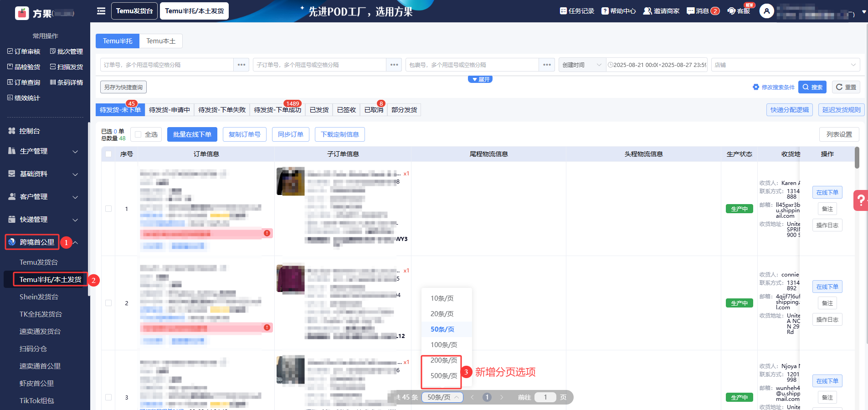Expand the 生产管理 menu chevron

coord(76,152)
